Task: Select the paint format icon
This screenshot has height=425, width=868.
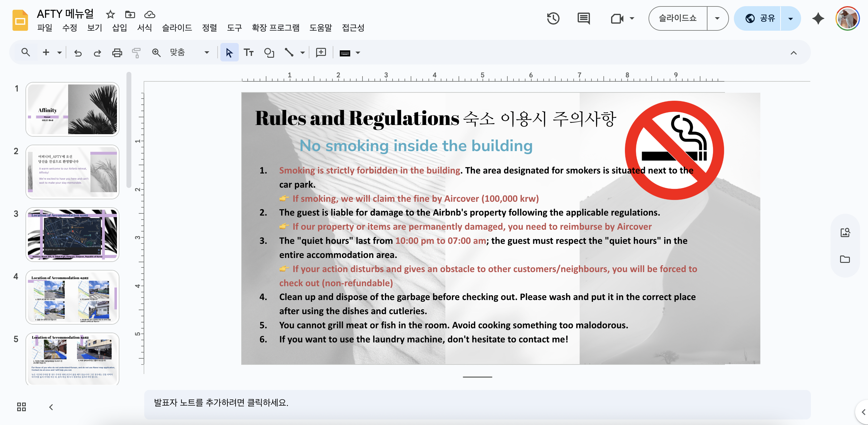Action: [137, 53]
